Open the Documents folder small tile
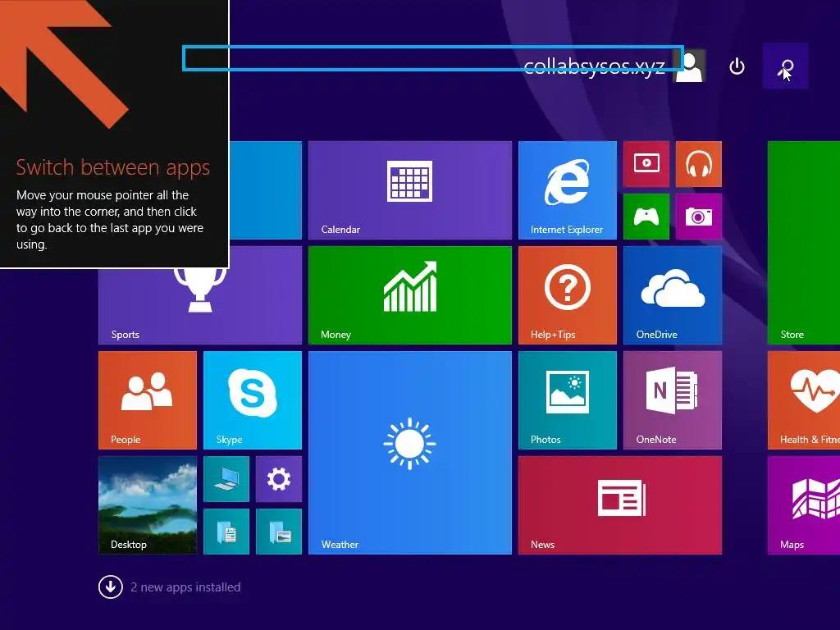Viewport: 840px width, 630px height. tap(226, 532)
